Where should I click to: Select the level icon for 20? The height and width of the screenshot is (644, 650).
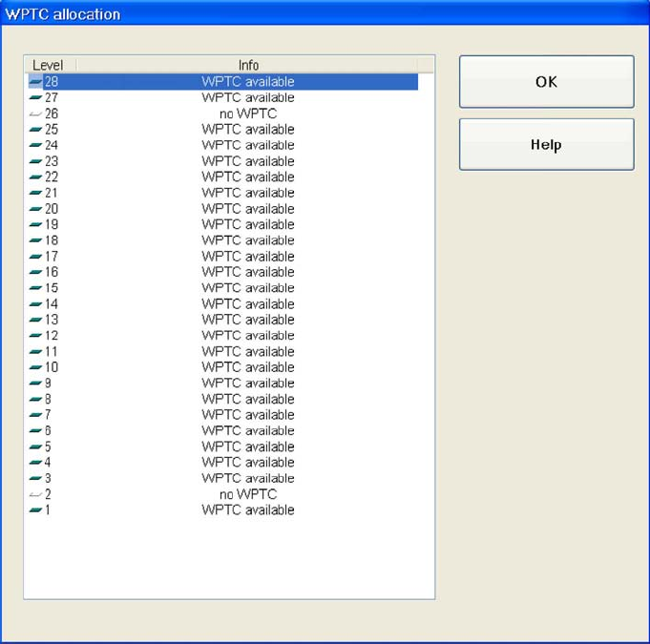(35, 208)
